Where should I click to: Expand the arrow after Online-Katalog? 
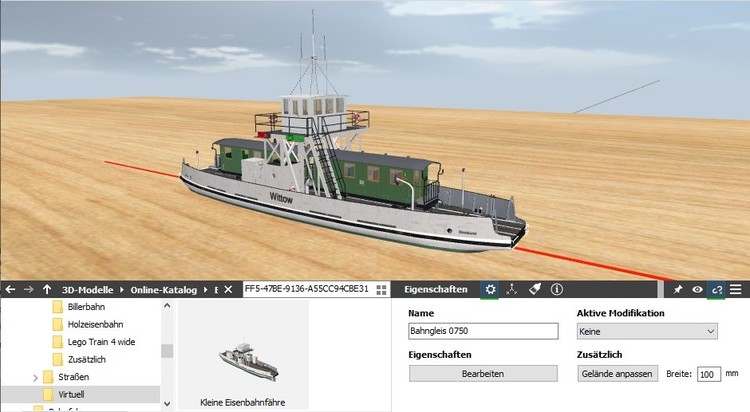(x=206, y=290)
